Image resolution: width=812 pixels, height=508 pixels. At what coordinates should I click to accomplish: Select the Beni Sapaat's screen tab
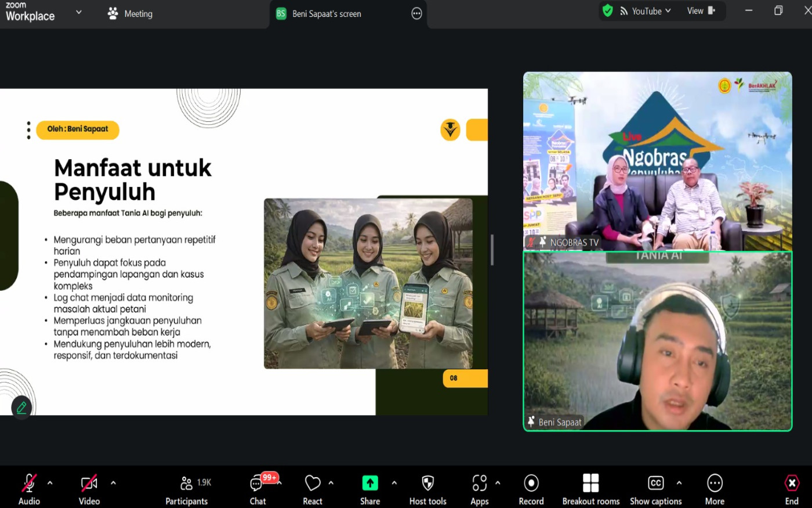point(326,14)
